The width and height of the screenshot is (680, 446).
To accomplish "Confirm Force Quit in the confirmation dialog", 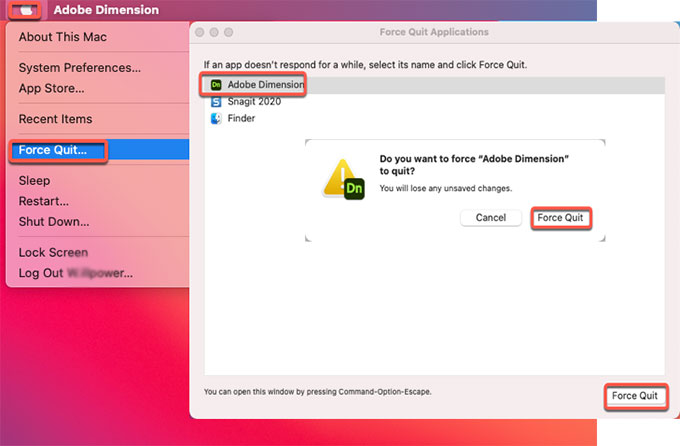I will [x=560, y=218].
